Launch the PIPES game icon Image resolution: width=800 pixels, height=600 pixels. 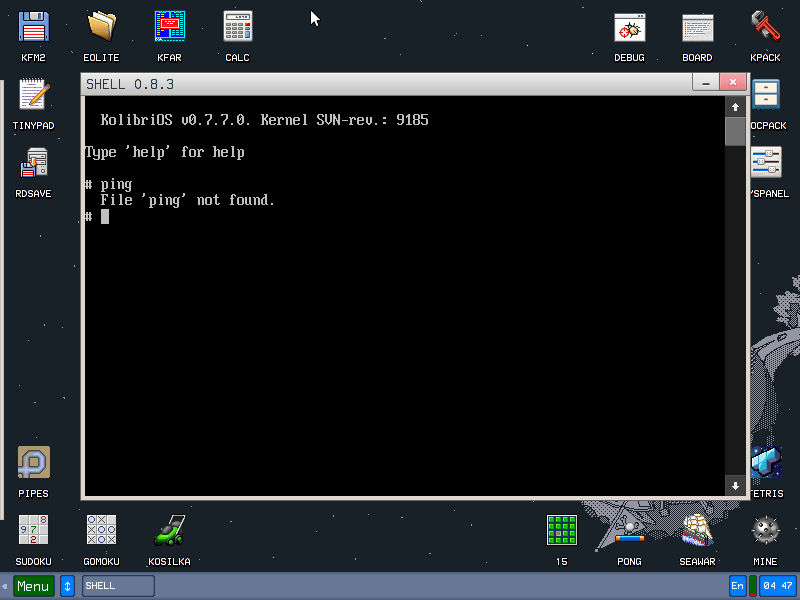[x=34, y=462]
